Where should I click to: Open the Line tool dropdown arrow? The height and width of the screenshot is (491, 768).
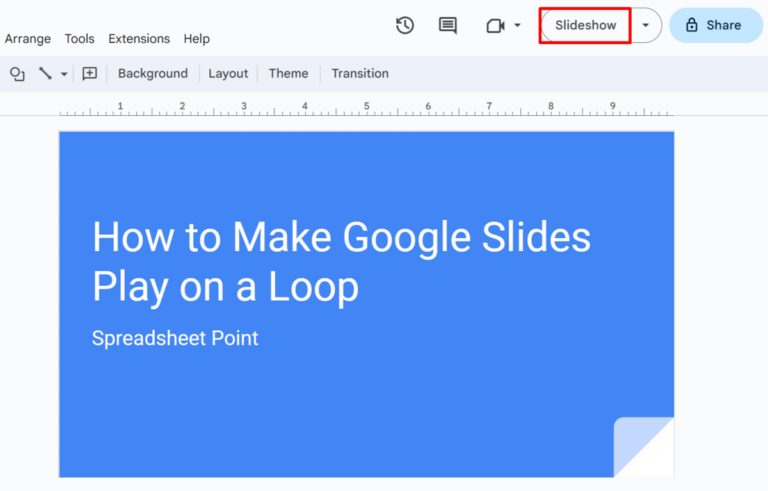(64, 74)
